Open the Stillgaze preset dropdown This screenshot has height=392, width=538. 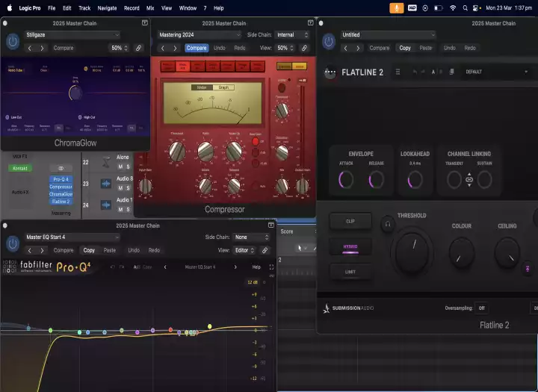[x=72, y=34]
